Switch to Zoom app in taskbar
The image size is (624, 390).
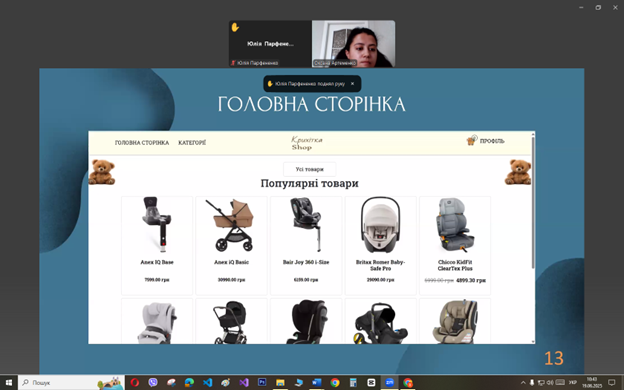point(389,382)
